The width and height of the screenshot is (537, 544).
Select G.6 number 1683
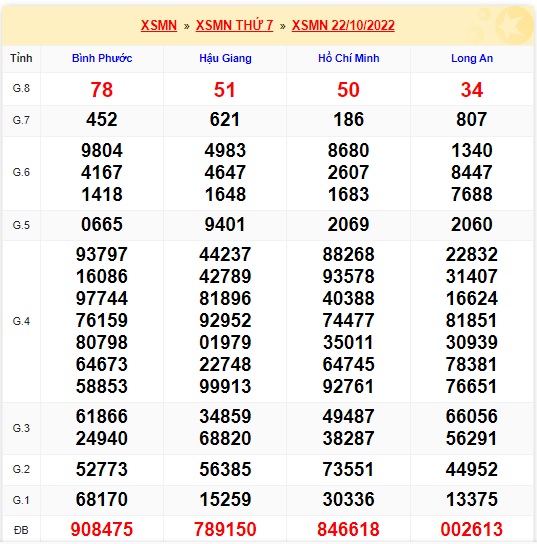[x=349, y=194]
